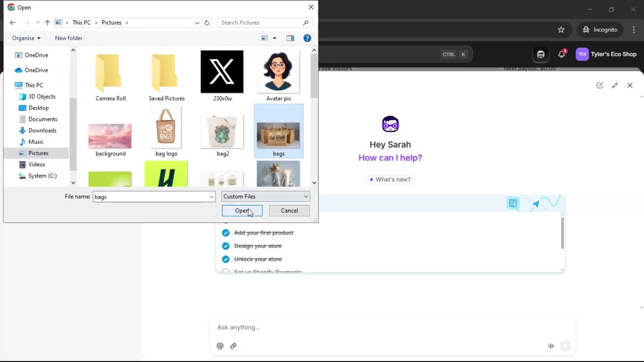The width and height of the screenshot is (644, 362).
Task: Open the change view dropdown arrow
Action: pos(275,38)
